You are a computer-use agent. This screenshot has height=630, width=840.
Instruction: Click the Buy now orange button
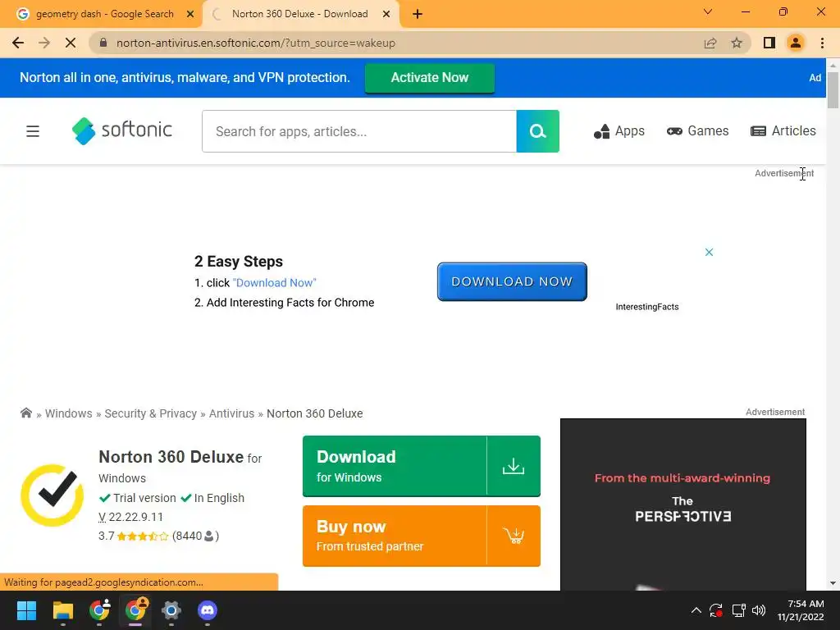click(422, 536)
